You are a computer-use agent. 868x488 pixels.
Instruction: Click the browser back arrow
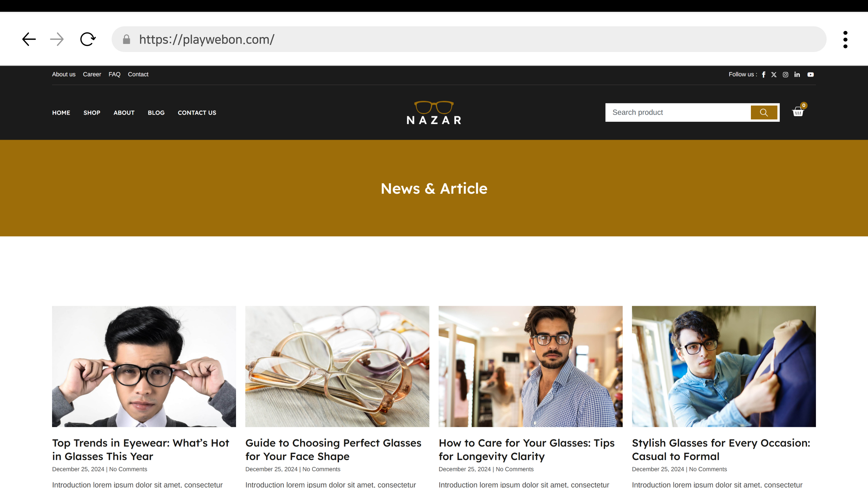point(29,39)
